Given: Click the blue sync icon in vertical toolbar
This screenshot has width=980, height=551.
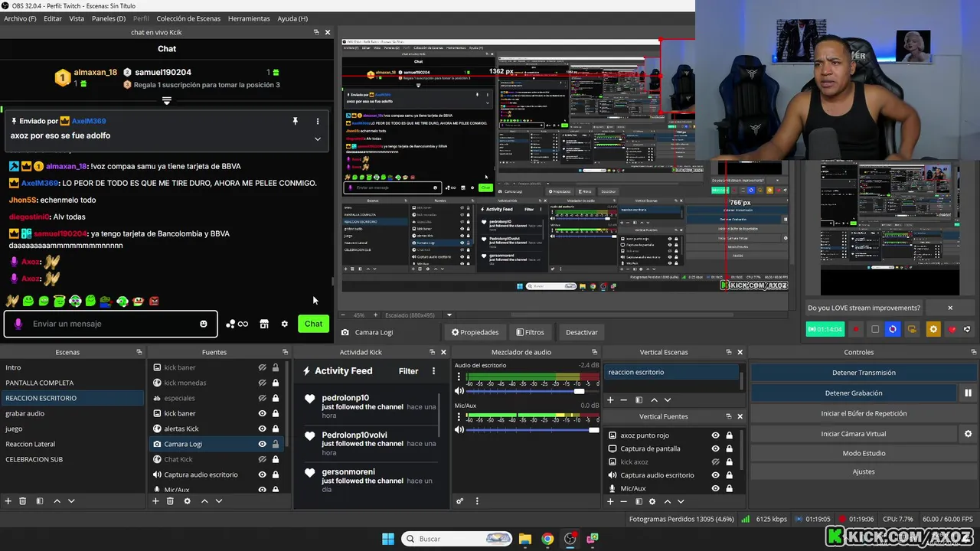Looking at the screenshot, I should pyautogui.click(x=893, y=329).
